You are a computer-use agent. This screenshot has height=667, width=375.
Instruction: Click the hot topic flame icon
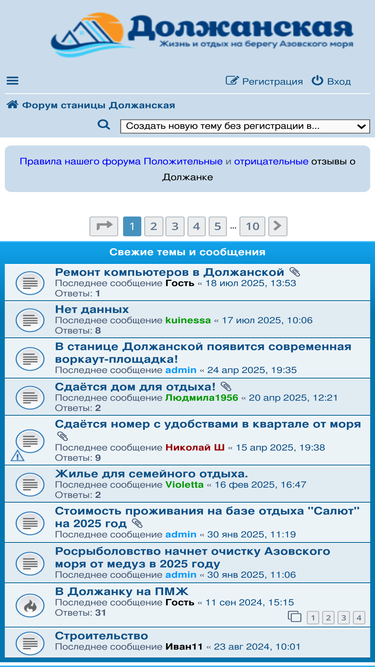30,604
